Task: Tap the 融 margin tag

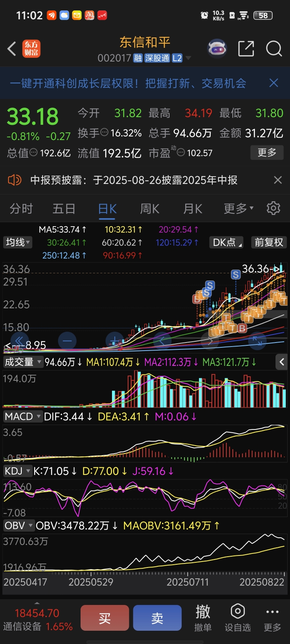Action: [138, 58]
